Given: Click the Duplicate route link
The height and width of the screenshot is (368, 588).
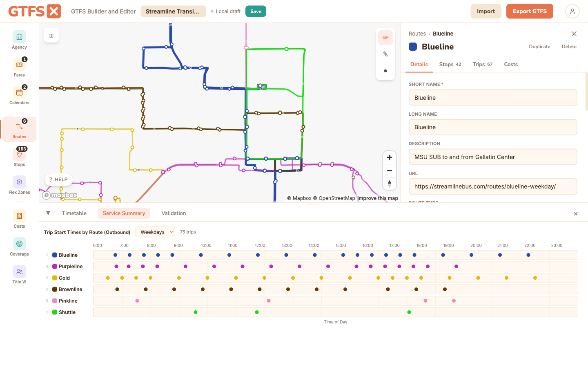Looking at the screenshot, I should (539, 47).
